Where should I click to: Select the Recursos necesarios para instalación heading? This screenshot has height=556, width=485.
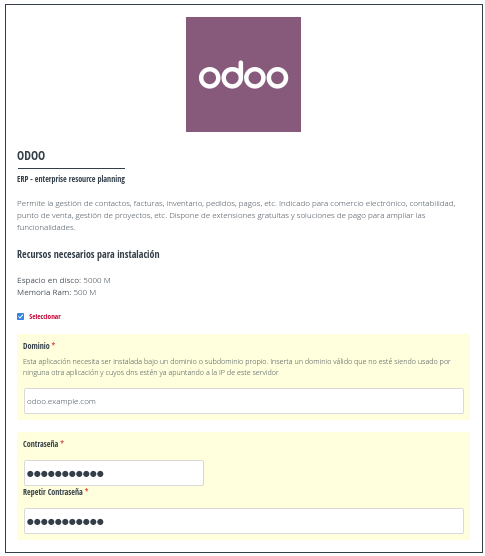[88, 254]
